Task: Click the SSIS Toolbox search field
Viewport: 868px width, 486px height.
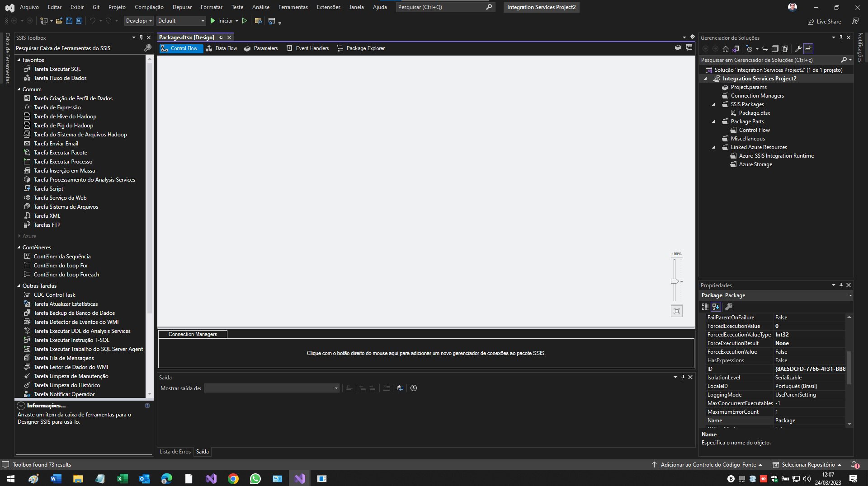Action: 79,48
